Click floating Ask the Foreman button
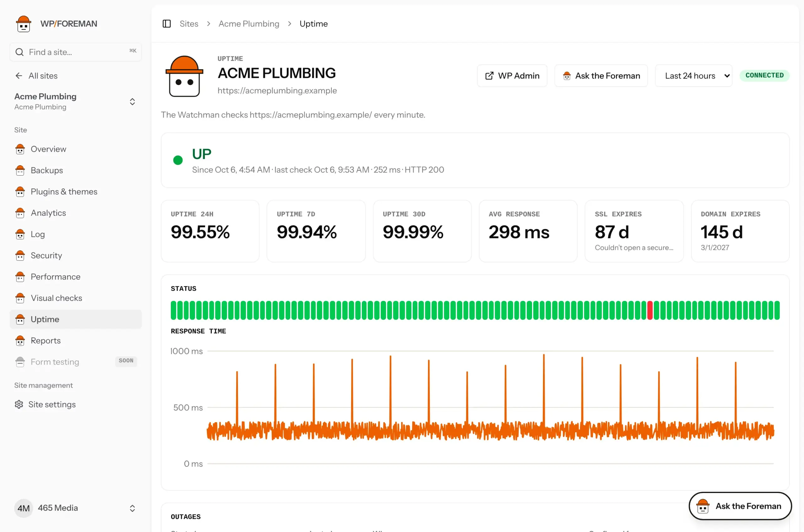Viewport: 804px width, 532px height. click(x=740, y=506)
